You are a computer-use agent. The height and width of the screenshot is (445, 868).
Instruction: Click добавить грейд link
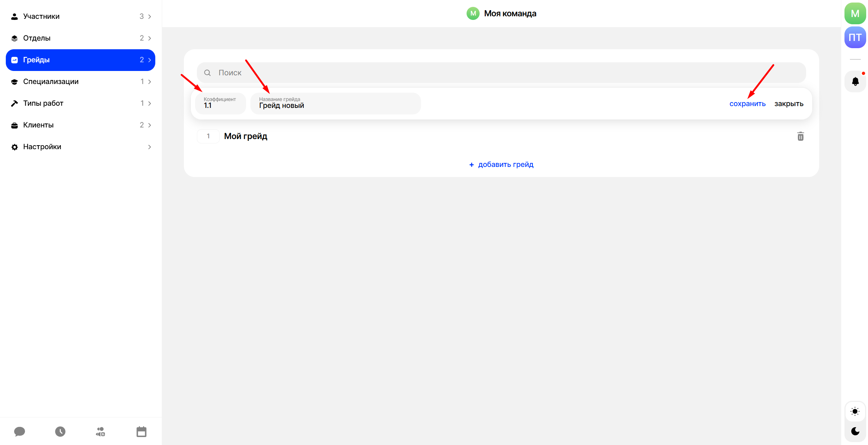501,165
